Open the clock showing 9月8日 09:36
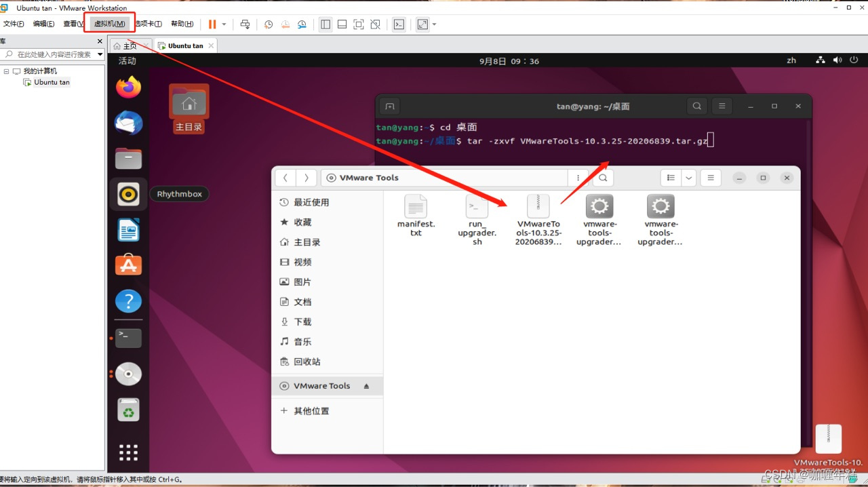Image resolution: width=868 pixels, height=487 pixels. pos(509,61)
